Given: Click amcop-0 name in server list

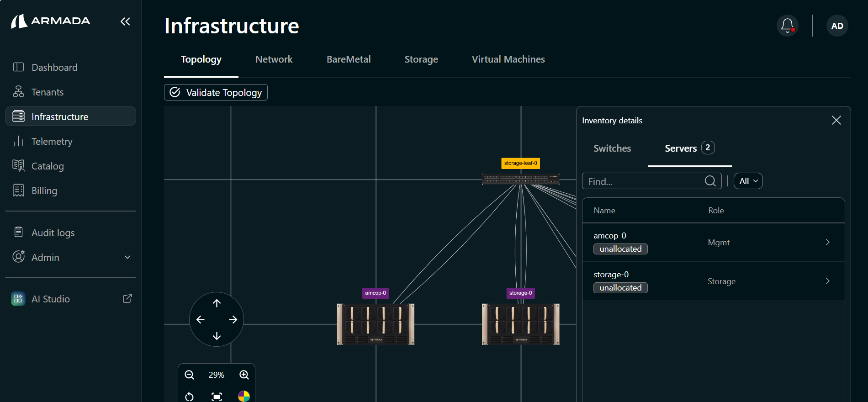Looking at the screenshot, I should pos(609,236).
